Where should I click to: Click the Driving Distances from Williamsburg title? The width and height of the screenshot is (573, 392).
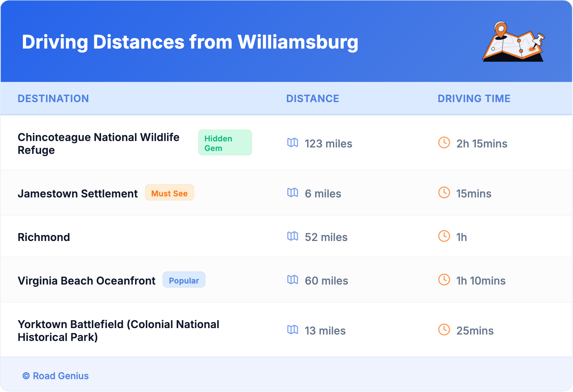pyautogui.click(x=190, y=42)
